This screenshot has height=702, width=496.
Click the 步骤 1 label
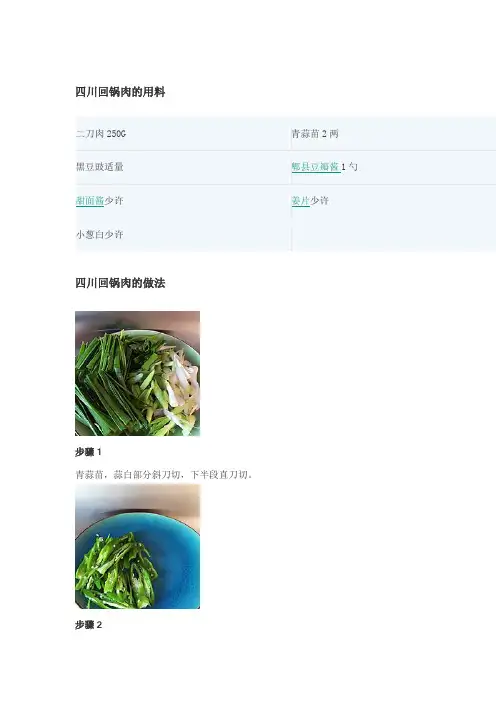pyautogui.click(x=88, y=452)
